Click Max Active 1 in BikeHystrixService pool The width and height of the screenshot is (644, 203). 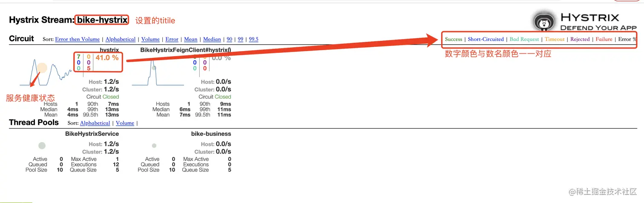pyautogui.click(x=117, y=159)
